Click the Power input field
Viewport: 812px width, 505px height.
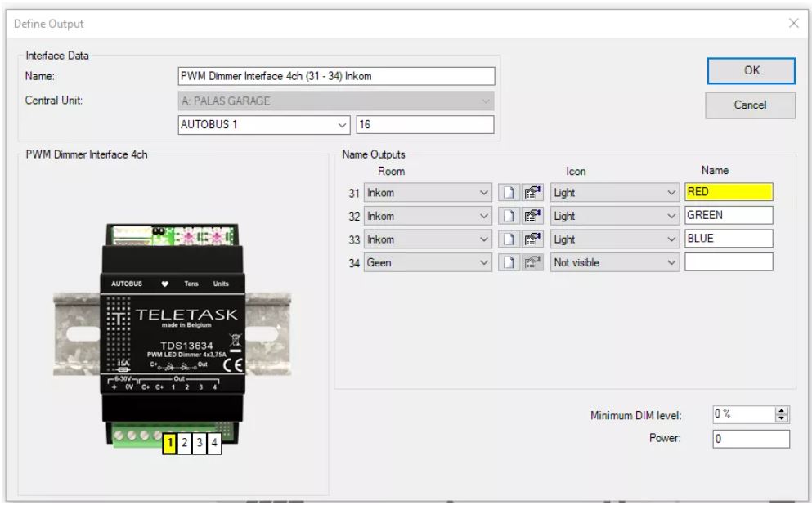(750, 439)
